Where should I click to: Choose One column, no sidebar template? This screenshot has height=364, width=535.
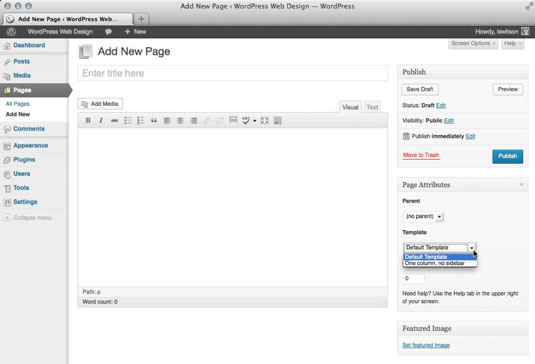(440, 263)
